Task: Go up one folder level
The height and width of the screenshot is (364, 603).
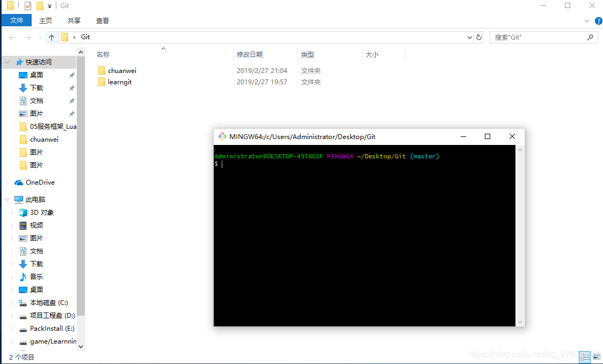Action: pos(52,37)
